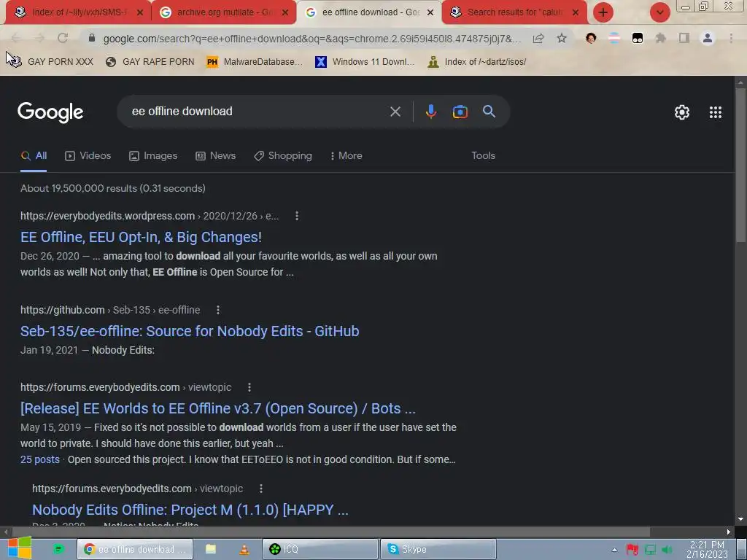Switch to Shopping results

(283, 156)
